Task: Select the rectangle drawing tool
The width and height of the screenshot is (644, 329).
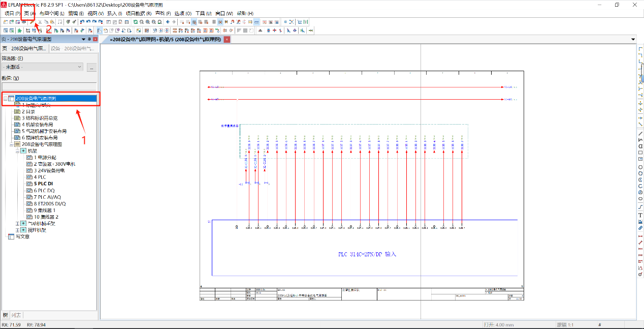Action: coord(640,152)
